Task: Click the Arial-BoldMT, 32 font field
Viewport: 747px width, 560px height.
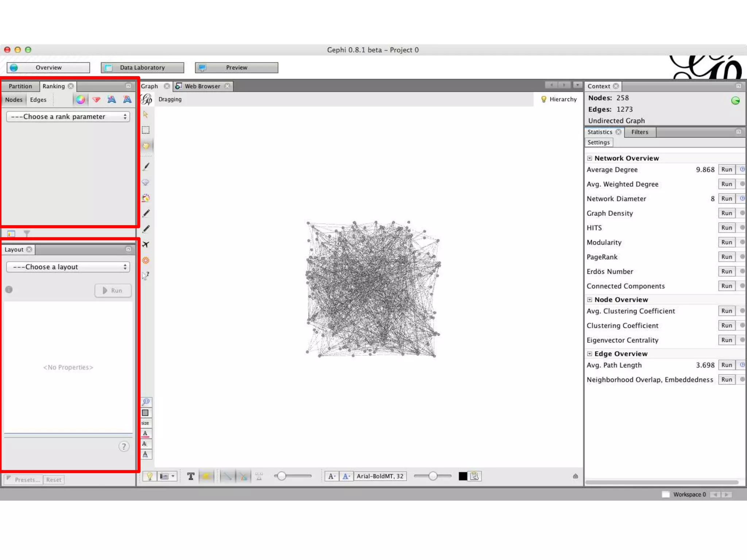Action: 380,476
